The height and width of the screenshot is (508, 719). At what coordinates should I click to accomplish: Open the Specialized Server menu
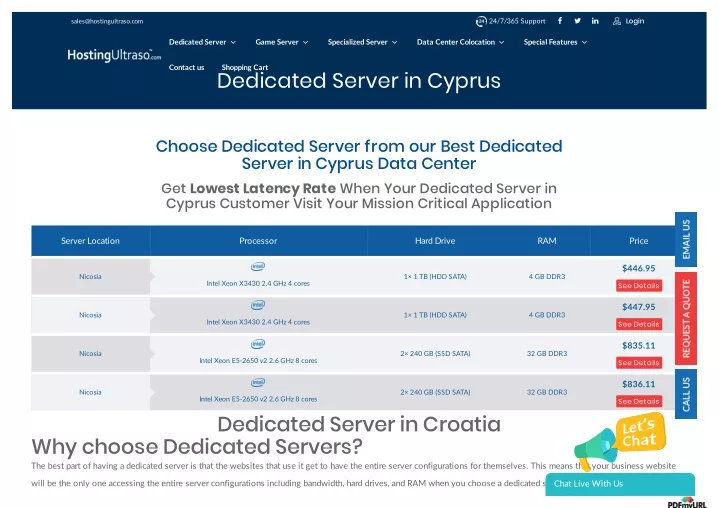tap(358, 42)
